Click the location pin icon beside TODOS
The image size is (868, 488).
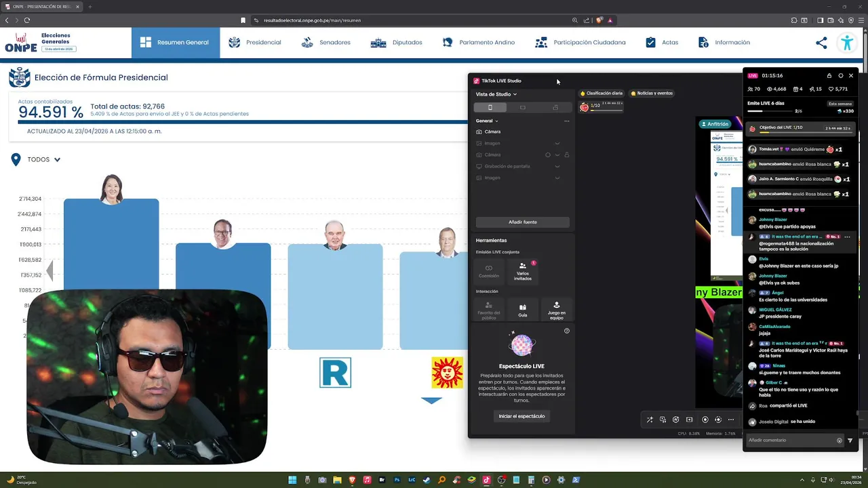point(16,160)
